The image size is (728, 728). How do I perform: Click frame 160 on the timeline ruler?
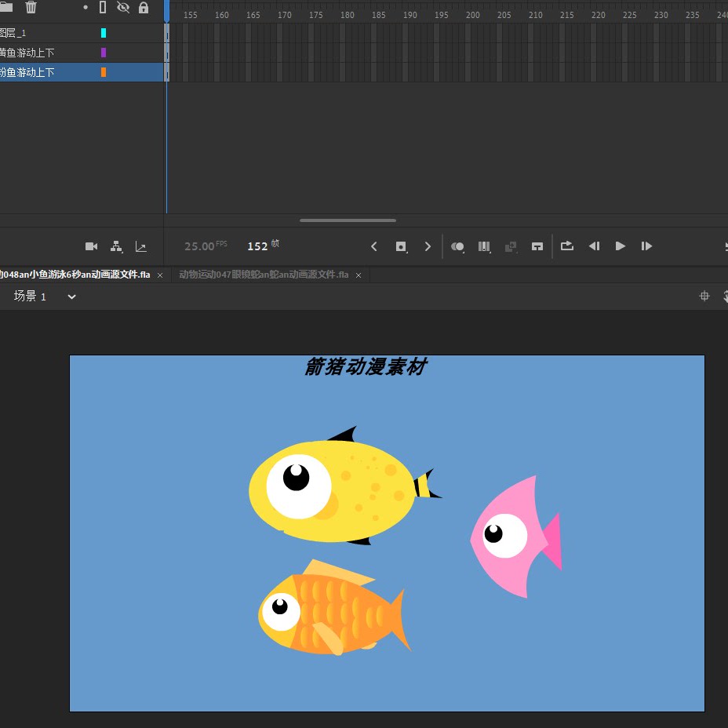pos(221,15)
